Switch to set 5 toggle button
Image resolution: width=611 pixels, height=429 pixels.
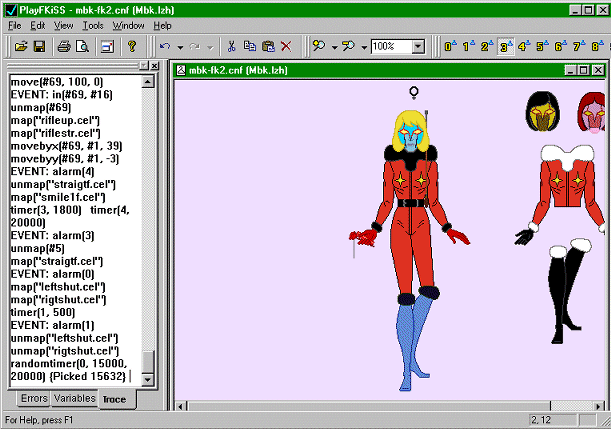(544, 46)
